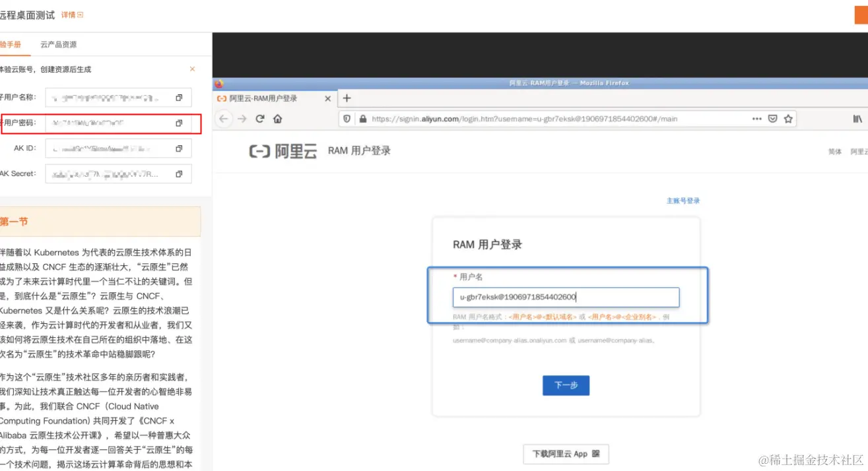Save the page to Pocket

tap(773, 119)
